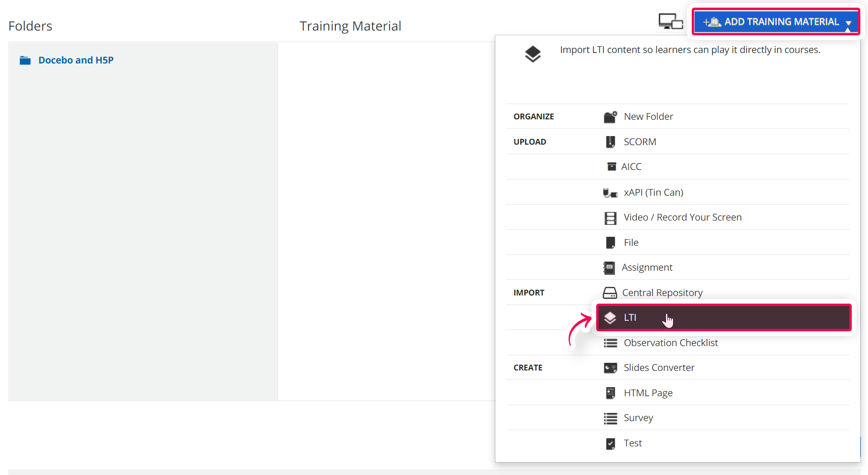The image size is (868, 475).
Task: Click the xAPI Tin Can icon
Action: click(611, 193)
